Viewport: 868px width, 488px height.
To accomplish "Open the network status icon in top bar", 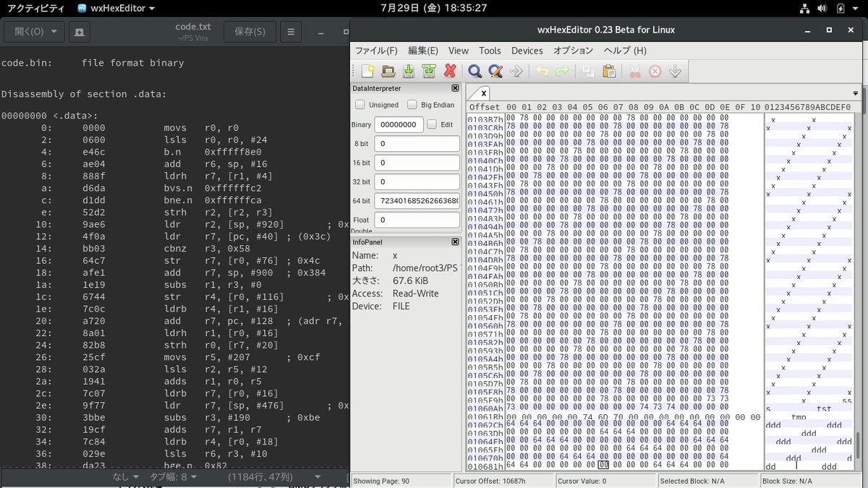I will pos(804,9).
